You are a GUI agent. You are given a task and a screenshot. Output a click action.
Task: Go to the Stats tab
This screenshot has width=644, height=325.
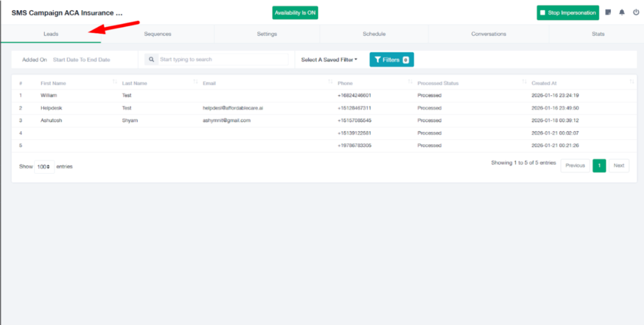[598, 34]
